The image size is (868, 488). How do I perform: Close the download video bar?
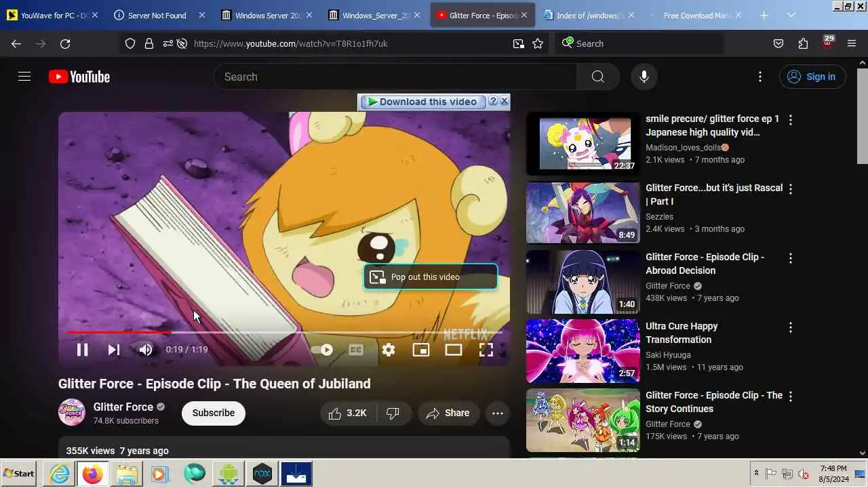(504, 101)
